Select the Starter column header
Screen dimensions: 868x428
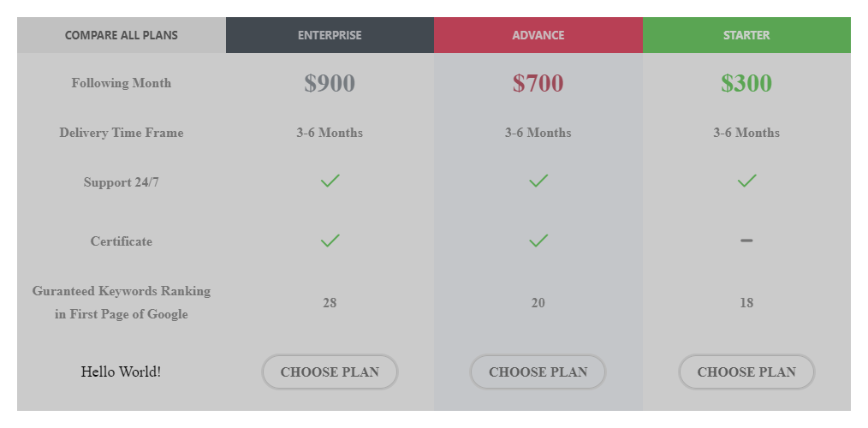click(x=746, y=35)
